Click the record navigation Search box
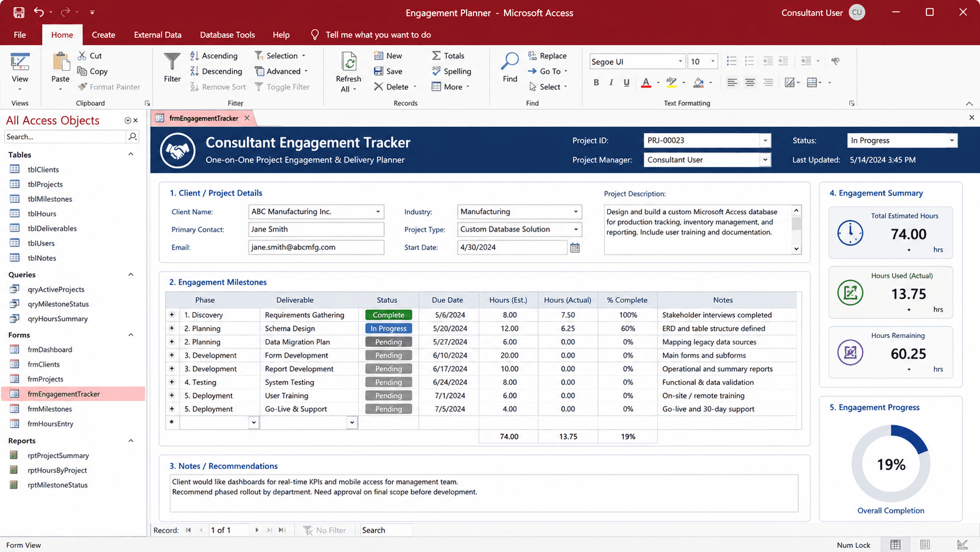The image size is (980, 552). [386, 530]
